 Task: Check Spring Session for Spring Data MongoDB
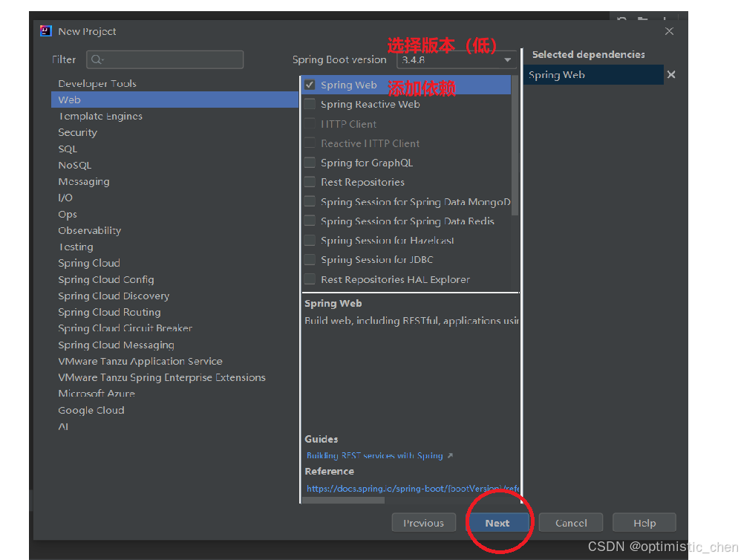click(310, 202)
